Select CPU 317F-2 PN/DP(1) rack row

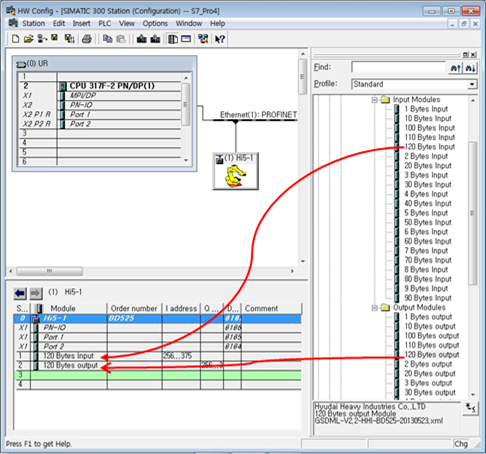(100, 86)
